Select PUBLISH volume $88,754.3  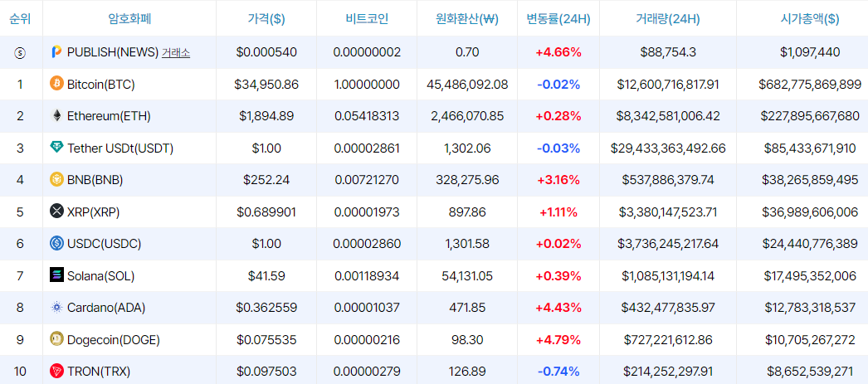point(668,52)
